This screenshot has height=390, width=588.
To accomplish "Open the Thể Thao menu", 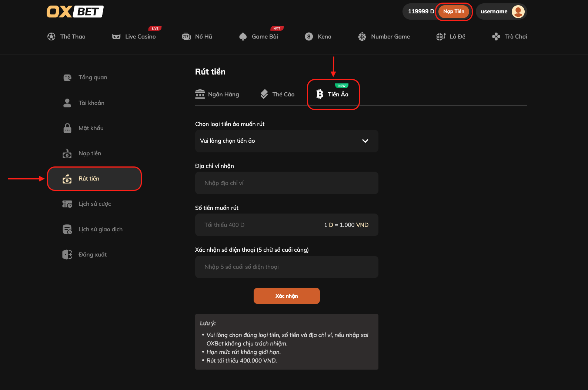I will (66, 36).
